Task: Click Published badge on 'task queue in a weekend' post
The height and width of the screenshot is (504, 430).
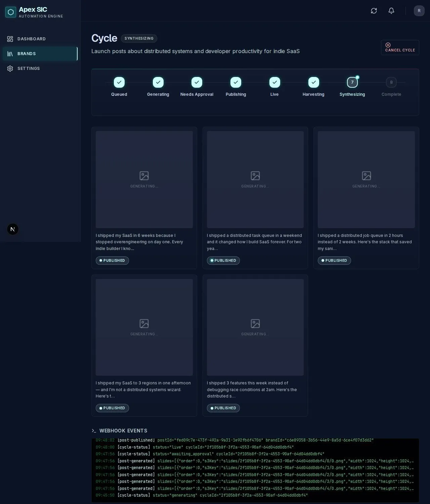Action: click(223, 260)
